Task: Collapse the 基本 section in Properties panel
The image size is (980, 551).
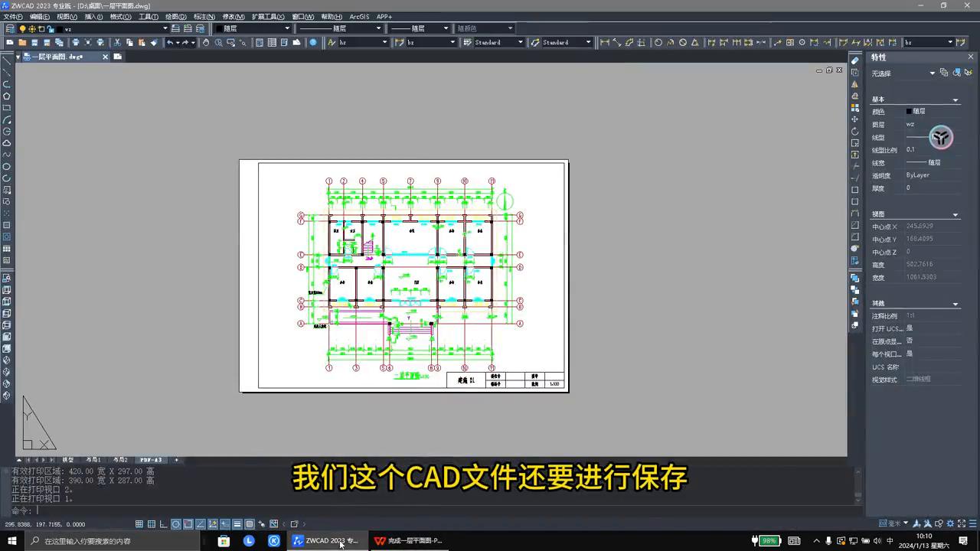Action: (955, 99)
